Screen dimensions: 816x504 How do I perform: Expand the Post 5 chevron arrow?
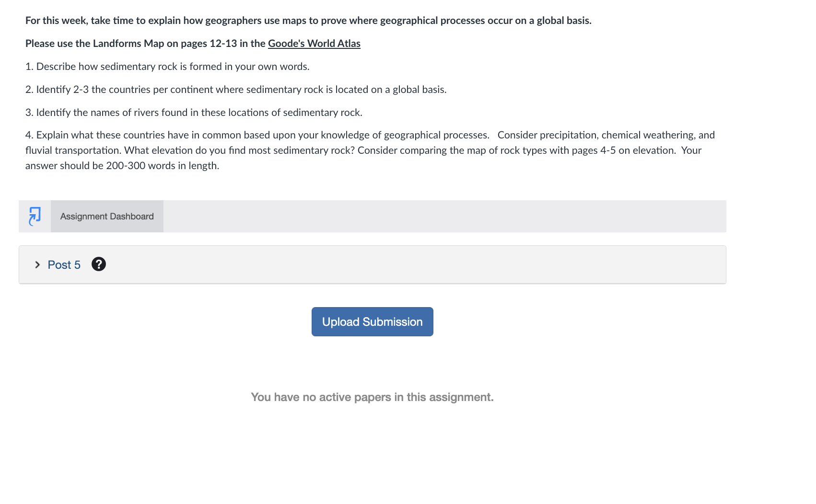[37, 264]
